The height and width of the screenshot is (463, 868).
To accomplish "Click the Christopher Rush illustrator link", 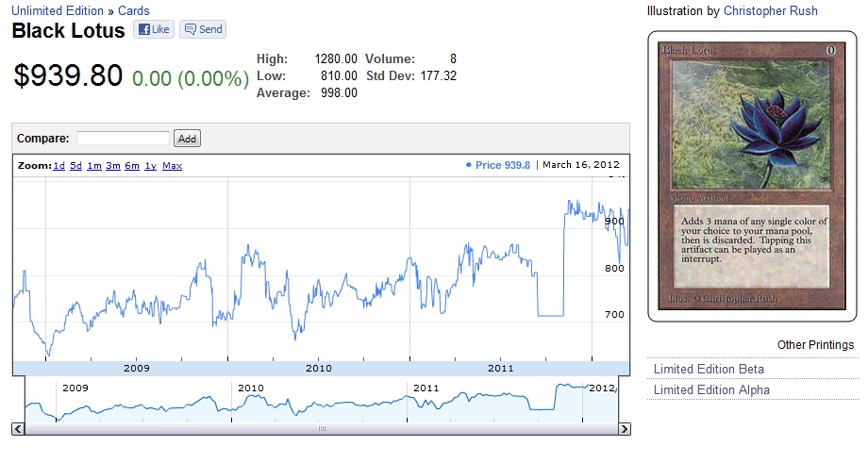I will (x=770, y=11).
